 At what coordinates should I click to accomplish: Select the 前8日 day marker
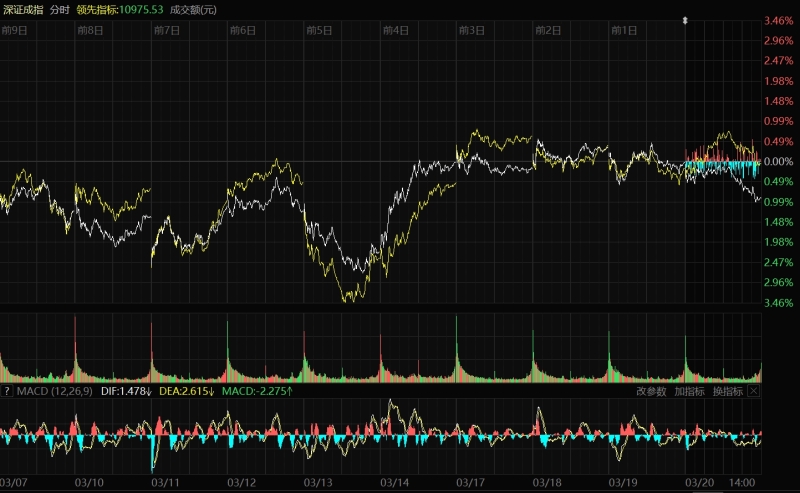click(90, 31)
